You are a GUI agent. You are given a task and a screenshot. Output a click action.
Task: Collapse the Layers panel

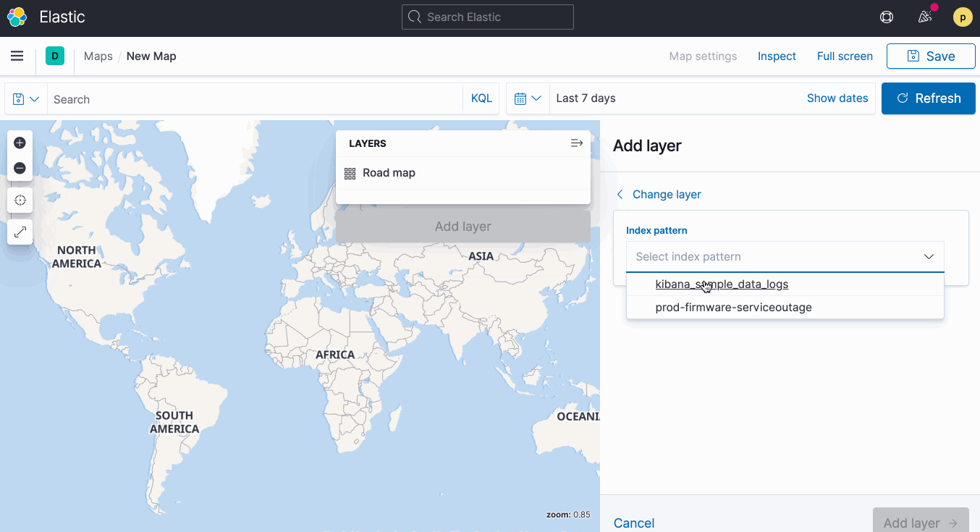click(x=577, y=143)
